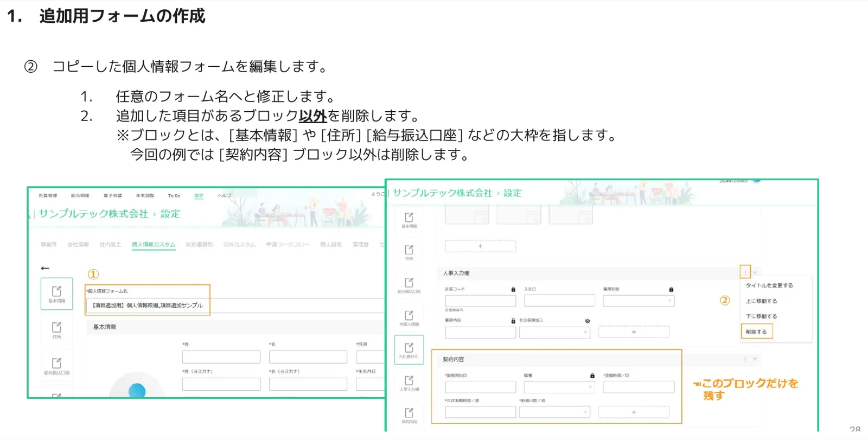Add item with plus box in 人事入力欄
Viewport: 868px width, 439px height.
[634, 332]
